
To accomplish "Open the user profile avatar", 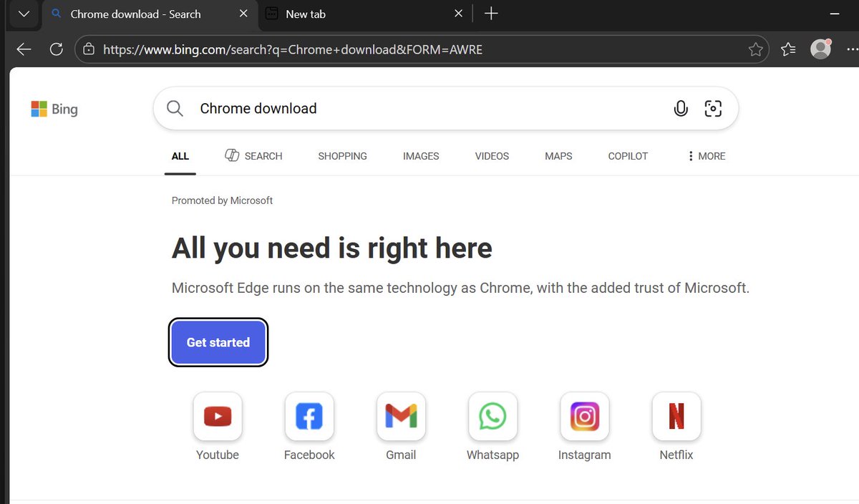I will pyautogui.click(x=820, y=49).
